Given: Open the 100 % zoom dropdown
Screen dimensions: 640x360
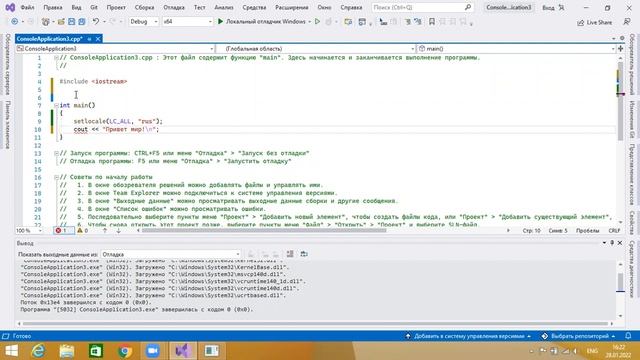Looking at the screenshot, I should point(29,231).
